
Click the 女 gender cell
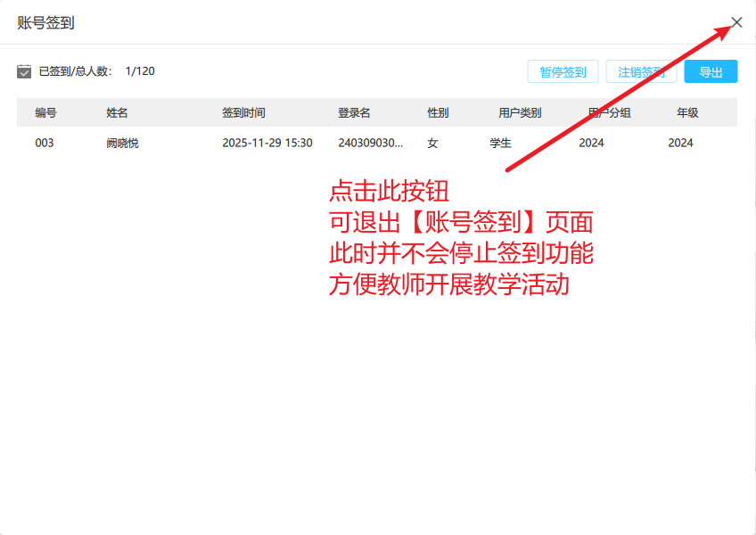[433, 143]
